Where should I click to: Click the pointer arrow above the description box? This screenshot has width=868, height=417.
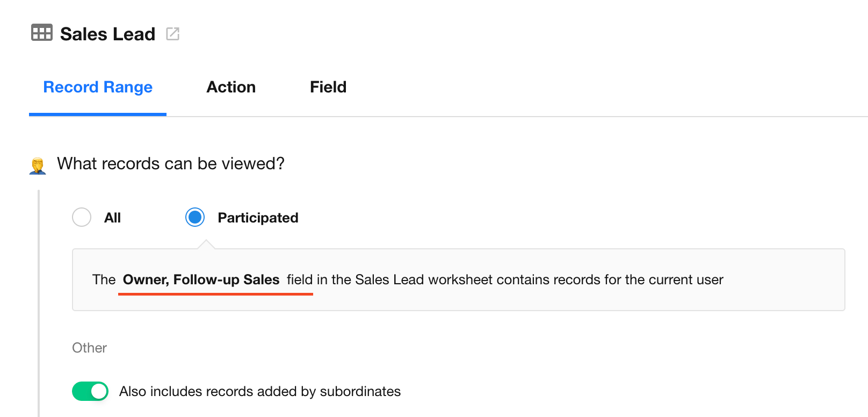click(206, 245)
